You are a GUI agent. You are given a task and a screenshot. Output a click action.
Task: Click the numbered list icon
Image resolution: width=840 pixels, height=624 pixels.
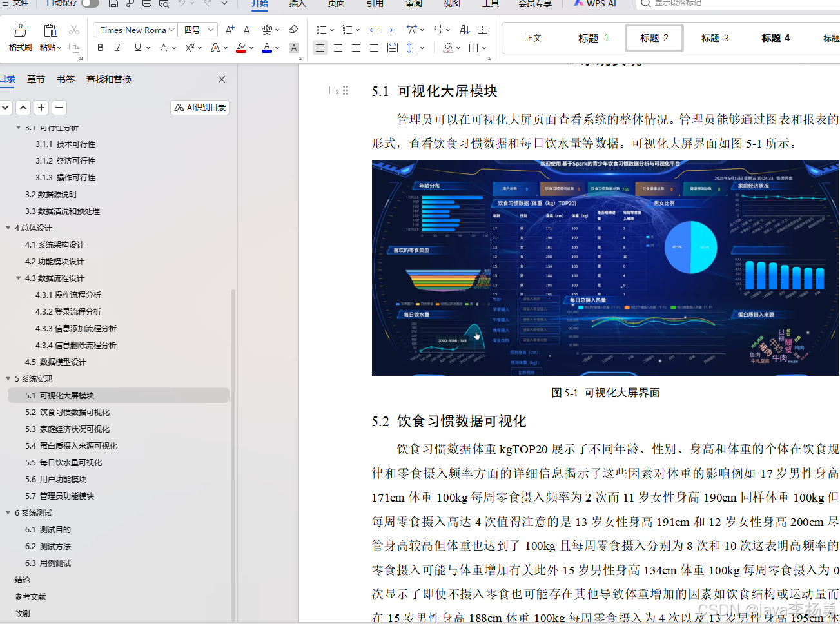click(347, 30)
